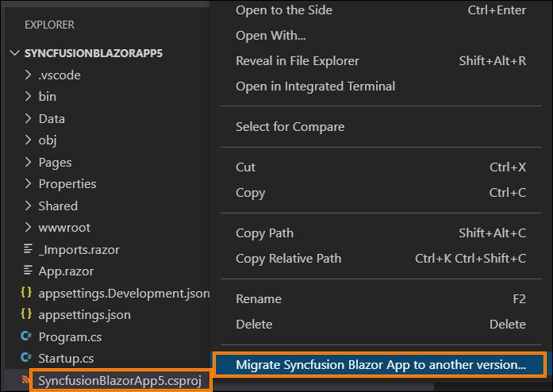Viewport: 553px width, 392px height.
Task: Click the Startup.cs C# icon
Action: pos(26,358)
